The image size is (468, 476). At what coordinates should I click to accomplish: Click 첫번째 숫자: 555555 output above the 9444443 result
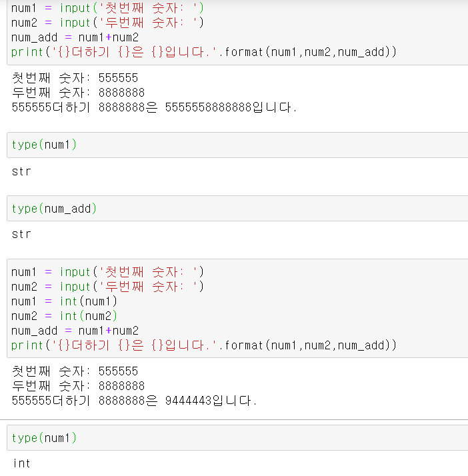point(75,371)
